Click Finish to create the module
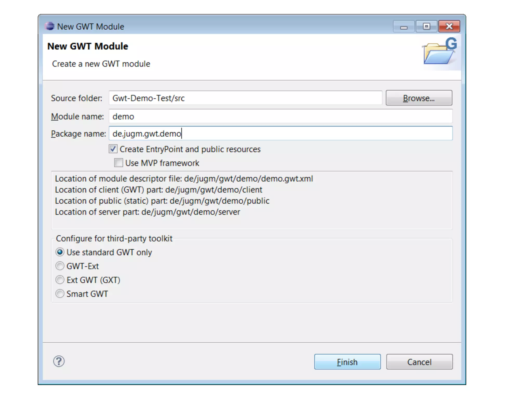The image size is (532, 399). 347,362
